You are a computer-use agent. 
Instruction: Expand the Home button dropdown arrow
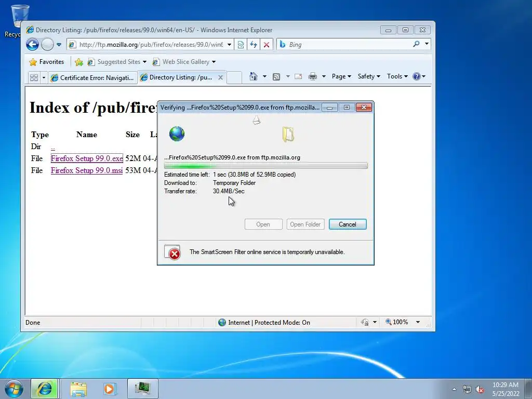click(x=264, y=76)
